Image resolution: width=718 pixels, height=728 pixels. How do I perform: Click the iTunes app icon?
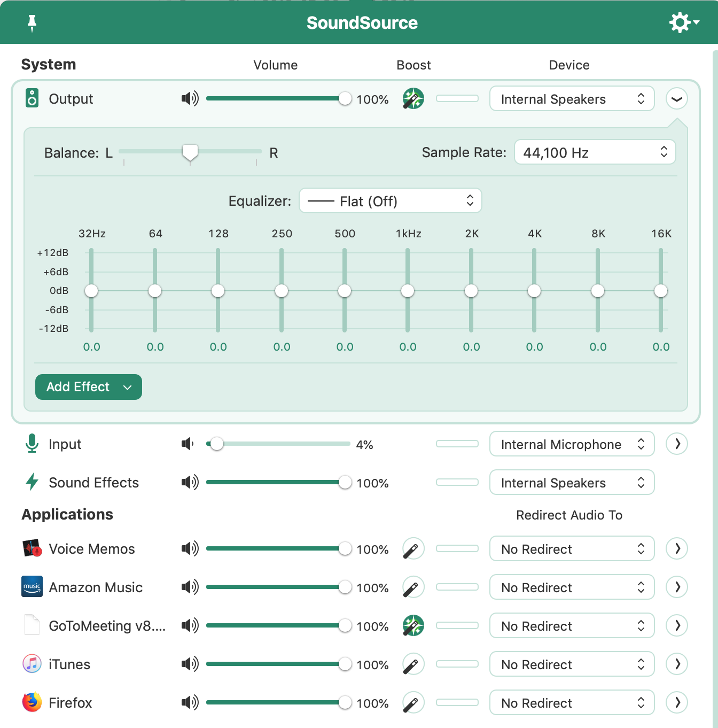click(x=32, y=664)
